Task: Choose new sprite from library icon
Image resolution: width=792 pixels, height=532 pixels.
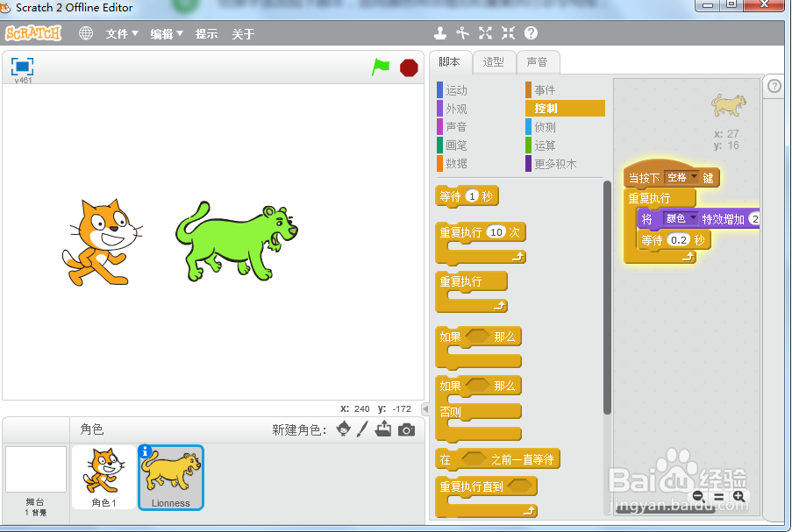Action: (x=344, y=429)
